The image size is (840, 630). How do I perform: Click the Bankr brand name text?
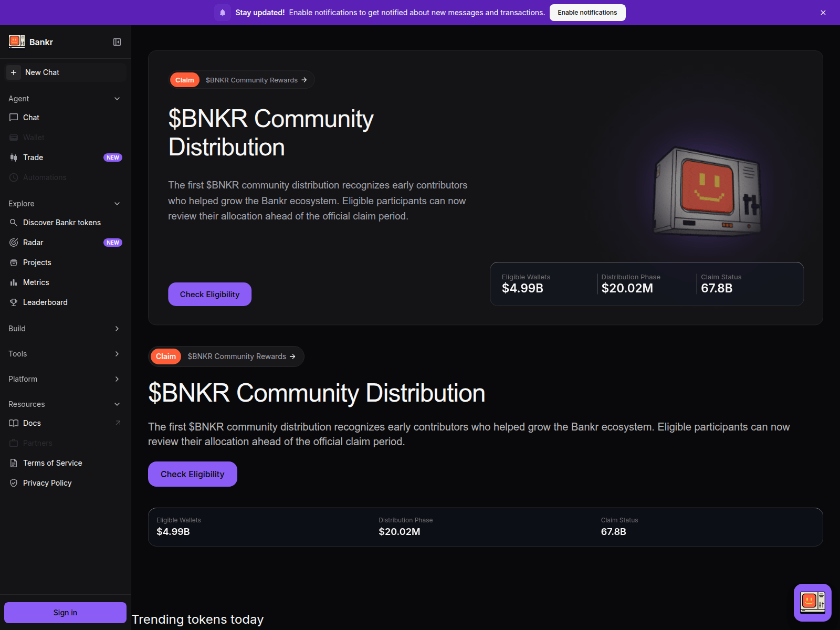click(x=41, y=42)
